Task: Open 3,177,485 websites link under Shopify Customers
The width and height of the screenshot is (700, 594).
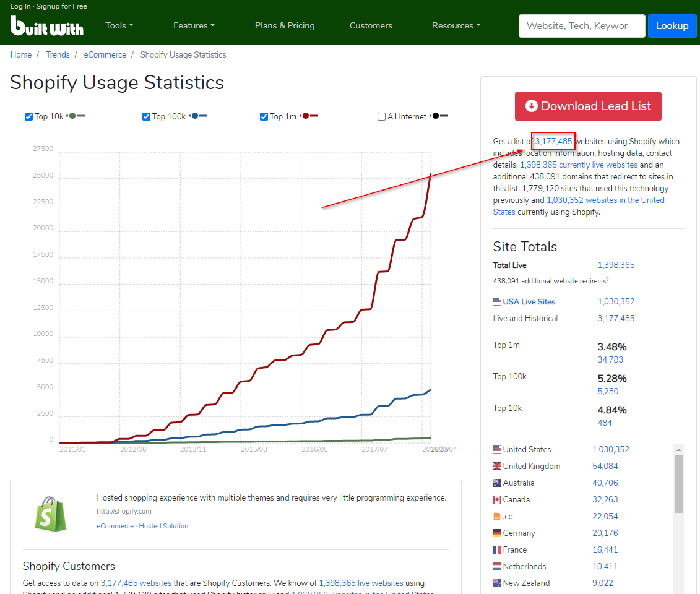Action: tap(136, 583)
